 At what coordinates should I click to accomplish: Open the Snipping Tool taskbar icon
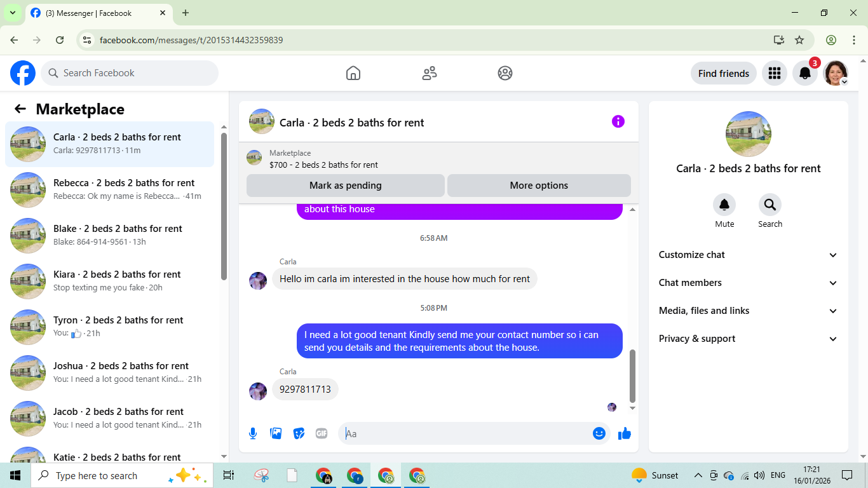(261, 475)
